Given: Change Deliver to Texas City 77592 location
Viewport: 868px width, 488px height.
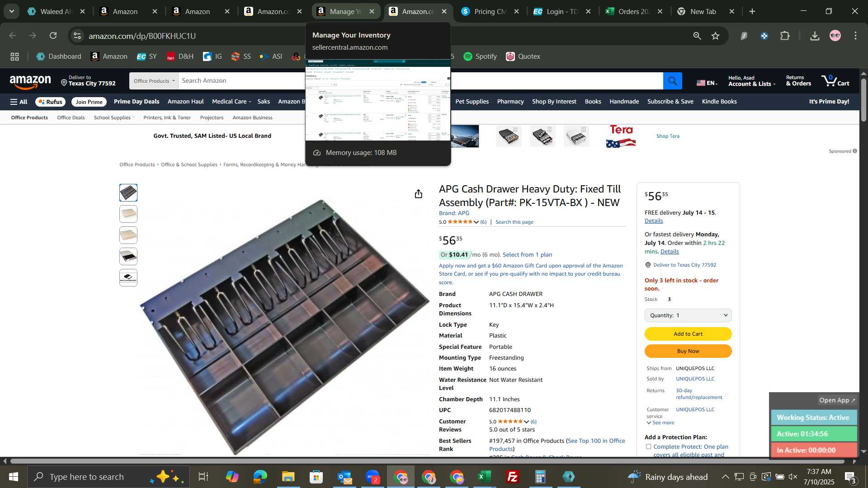Looking at the screenshot, I should point(89,81).
